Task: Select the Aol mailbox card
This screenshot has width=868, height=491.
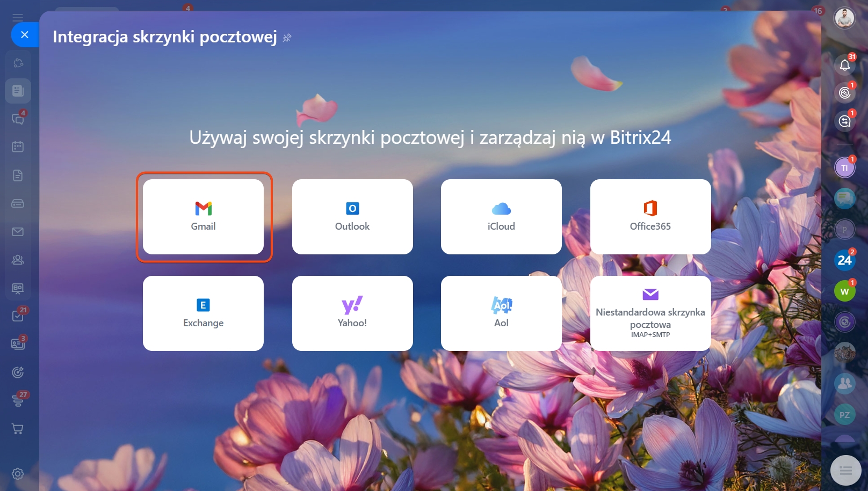Action: (501, 313)
